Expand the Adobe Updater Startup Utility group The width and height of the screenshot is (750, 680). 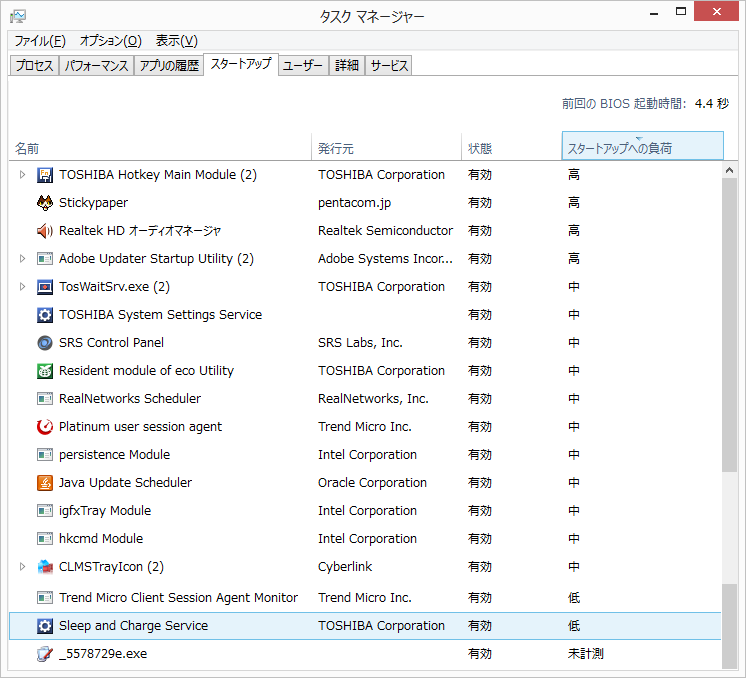pos(23,259)
